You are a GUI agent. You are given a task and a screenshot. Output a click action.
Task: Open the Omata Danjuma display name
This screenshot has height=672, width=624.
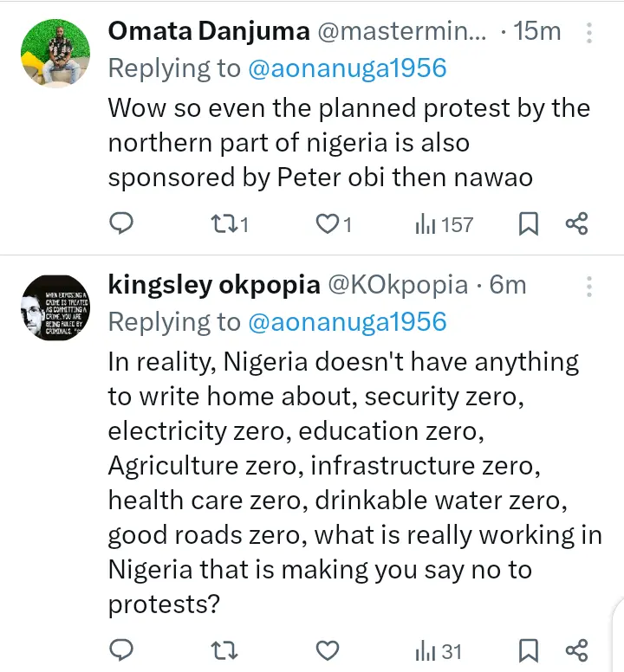(x=208, y=32)
